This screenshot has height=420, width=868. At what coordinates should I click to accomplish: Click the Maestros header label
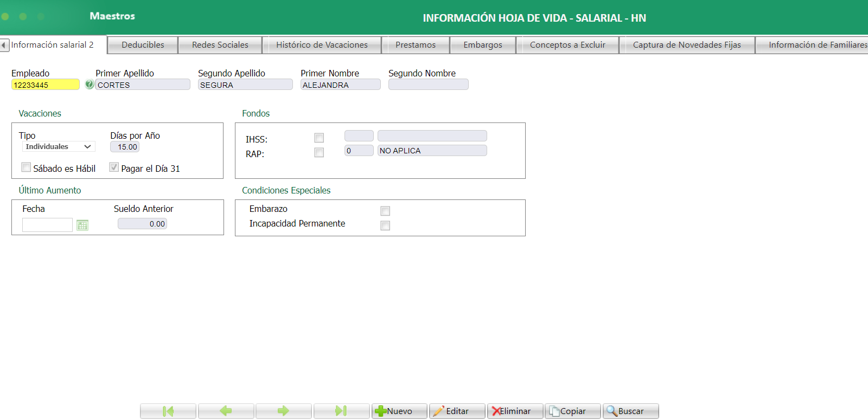(112, 16)
